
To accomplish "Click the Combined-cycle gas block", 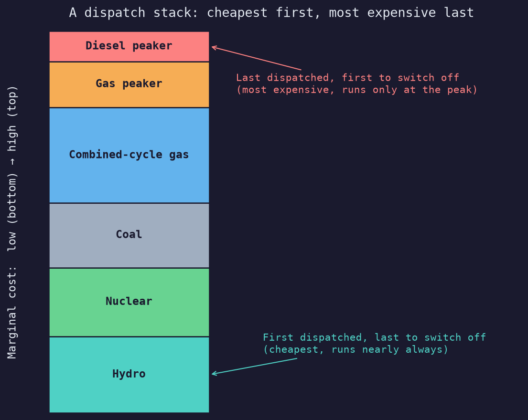I will click(129, 156).
